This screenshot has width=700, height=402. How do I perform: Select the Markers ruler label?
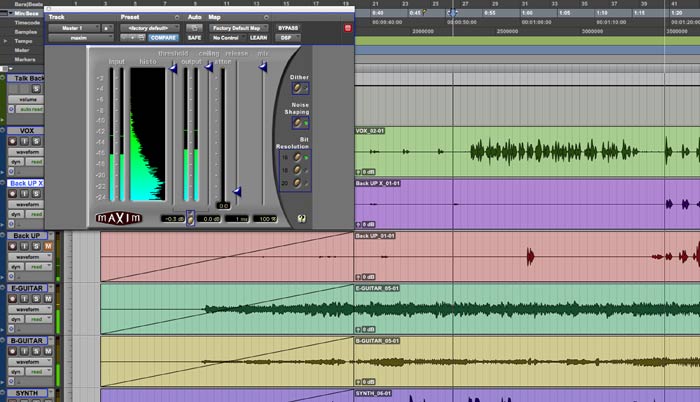point(25,59)
